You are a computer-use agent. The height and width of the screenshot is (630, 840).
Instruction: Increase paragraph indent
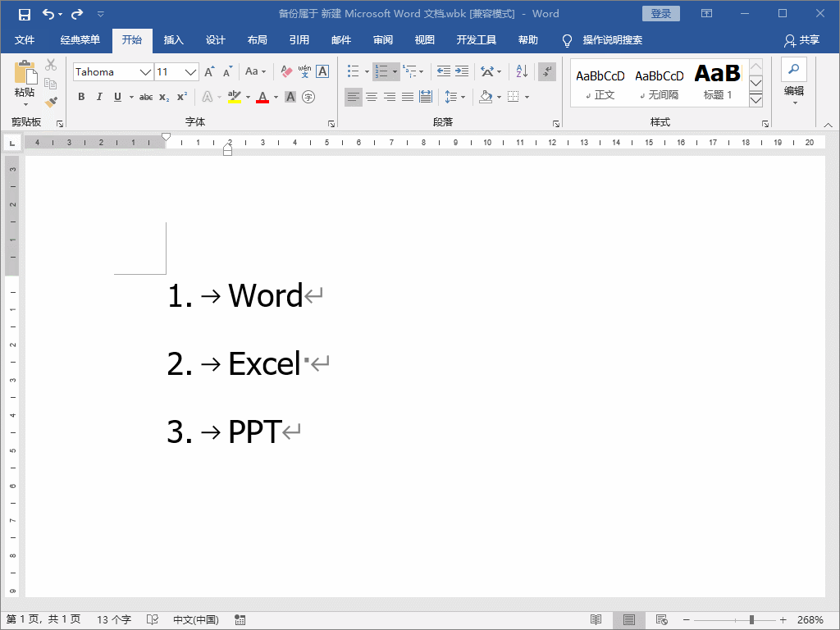[462, 71]
